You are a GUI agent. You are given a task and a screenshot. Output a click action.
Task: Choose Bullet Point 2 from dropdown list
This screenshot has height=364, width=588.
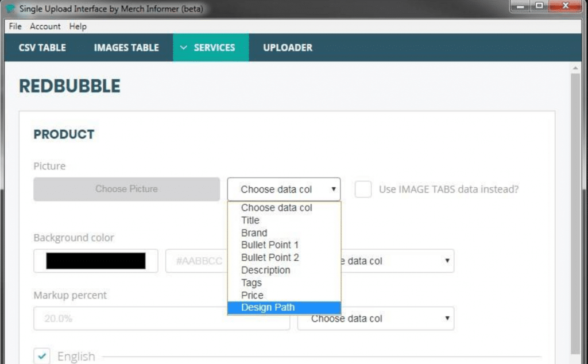(284, 258)
